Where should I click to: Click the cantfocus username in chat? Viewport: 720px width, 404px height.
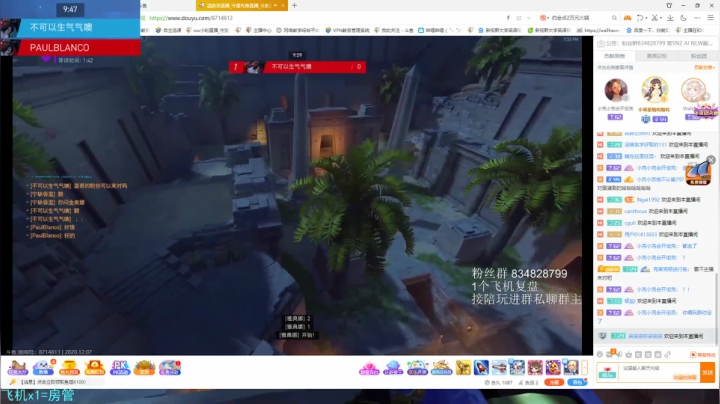click(636, 211)
